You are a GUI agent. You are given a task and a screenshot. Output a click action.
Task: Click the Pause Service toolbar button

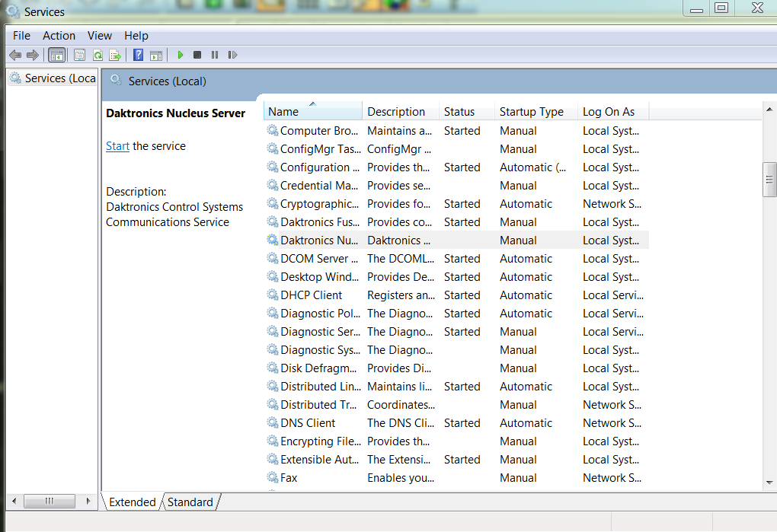coord(215,55)
